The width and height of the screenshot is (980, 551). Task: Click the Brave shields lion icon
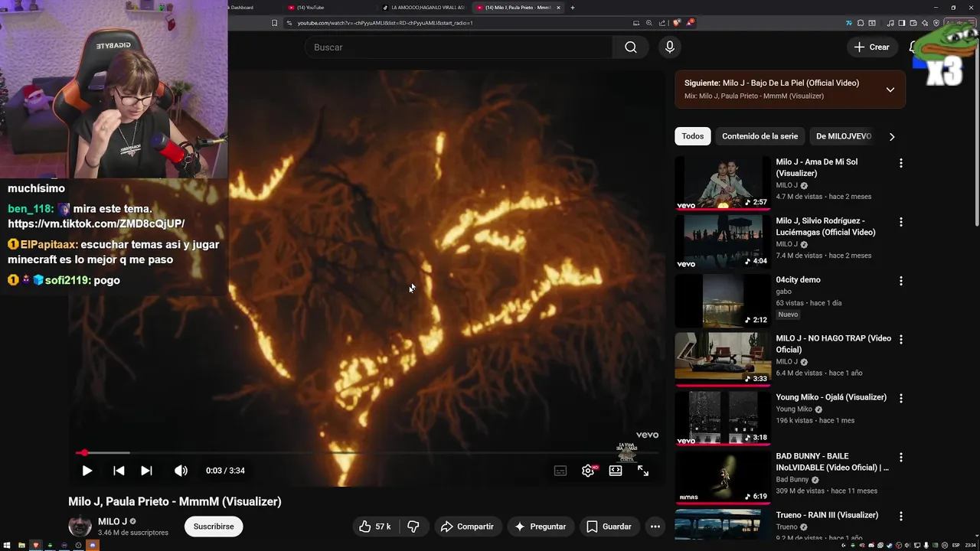click(677, 23)
